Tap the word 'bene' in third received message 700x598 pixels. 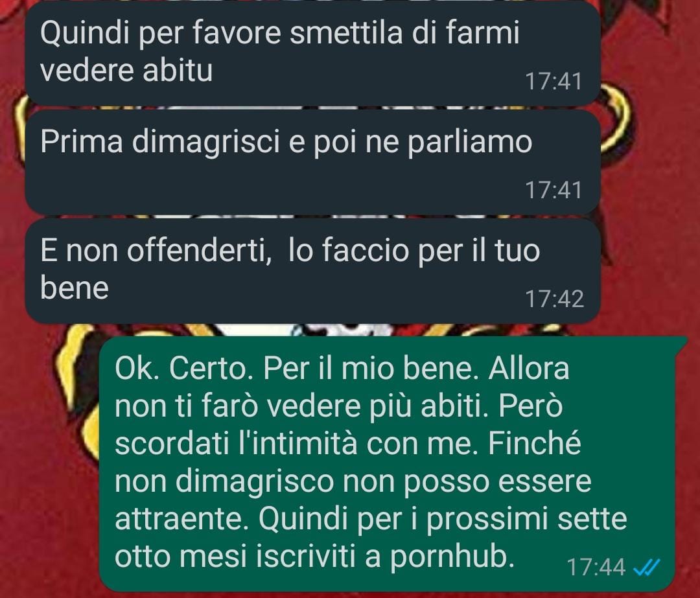point(74,288)
